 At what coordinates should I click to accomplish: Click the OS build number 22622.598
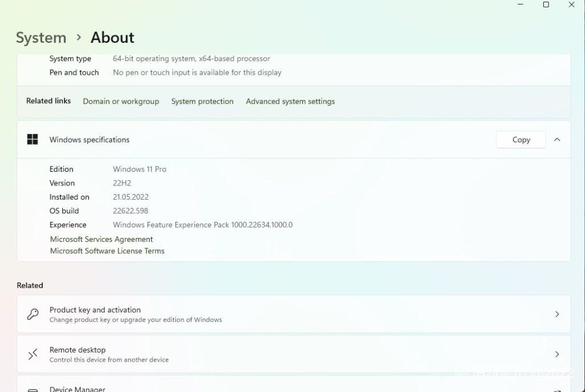click(130, 211)
